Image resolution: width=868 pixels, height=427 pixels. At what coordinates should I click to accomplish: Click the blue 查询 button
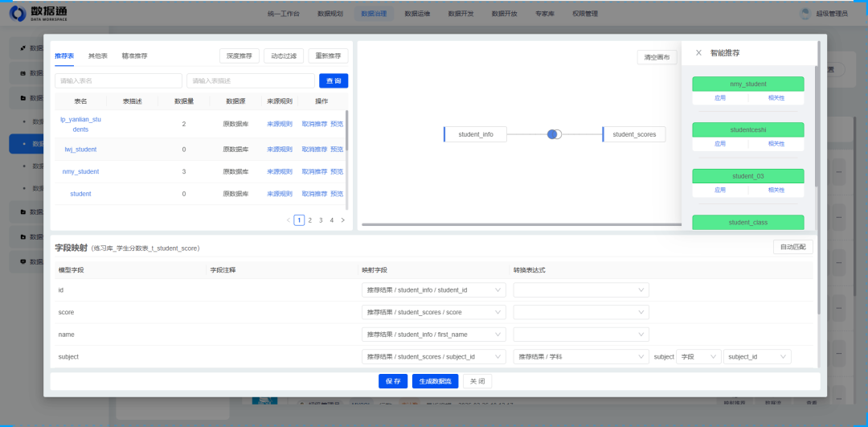[x=334, y=81]
